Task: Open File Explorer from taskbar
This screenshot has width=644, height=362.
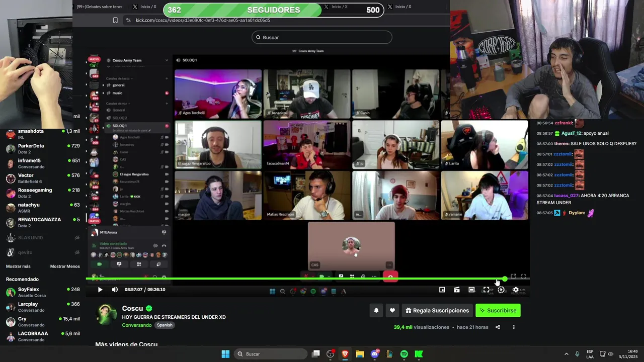Action: [x=360, y=354]
